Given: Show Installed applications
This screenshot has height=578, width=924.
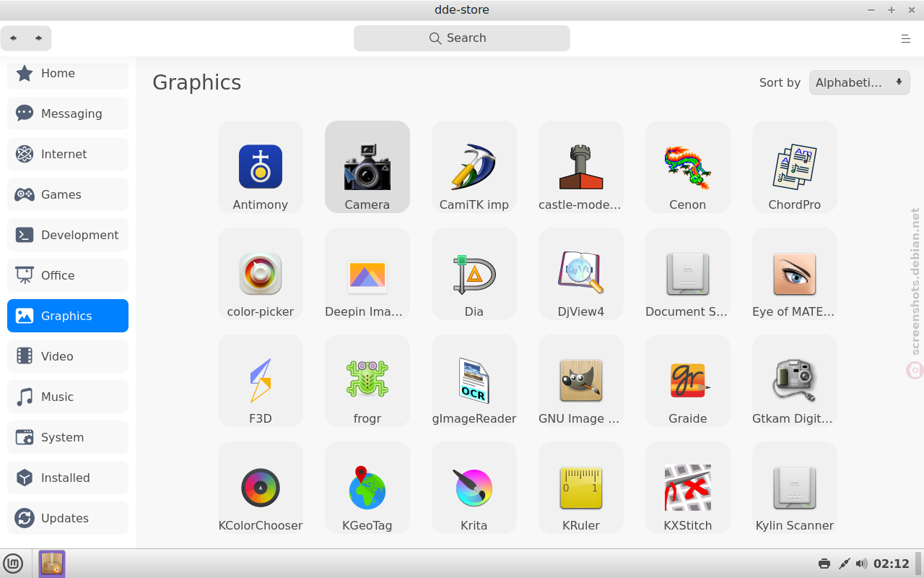Looking at the screenshot, I should pos(68,478).
